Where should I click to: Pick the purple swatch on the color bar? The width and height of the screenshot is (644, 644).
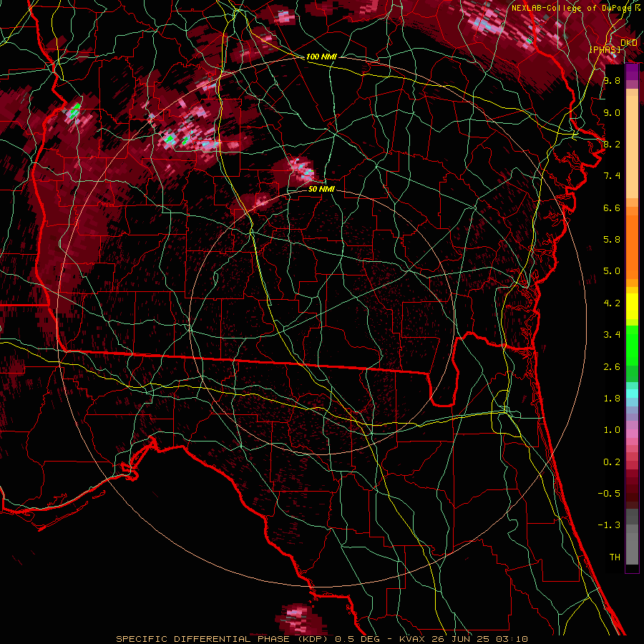pyautogui.click(x=632, y=72)
